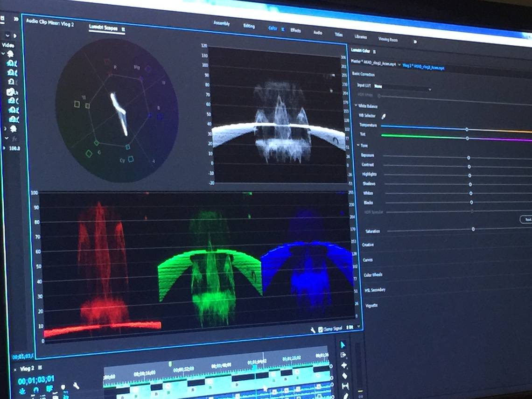The width and height of the screenshot is (532, 399).
Task: Toggle the Clamp Signal checkbox
Action: 321,329
